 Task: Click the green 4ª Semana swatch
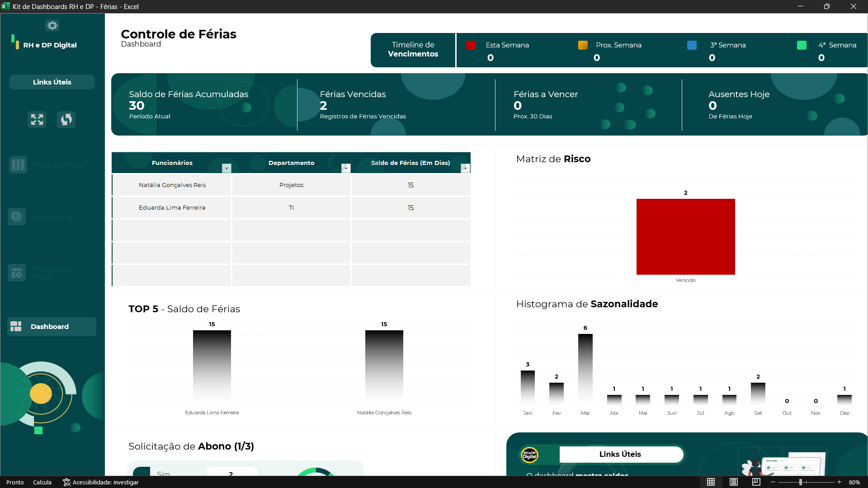point(802,45)
